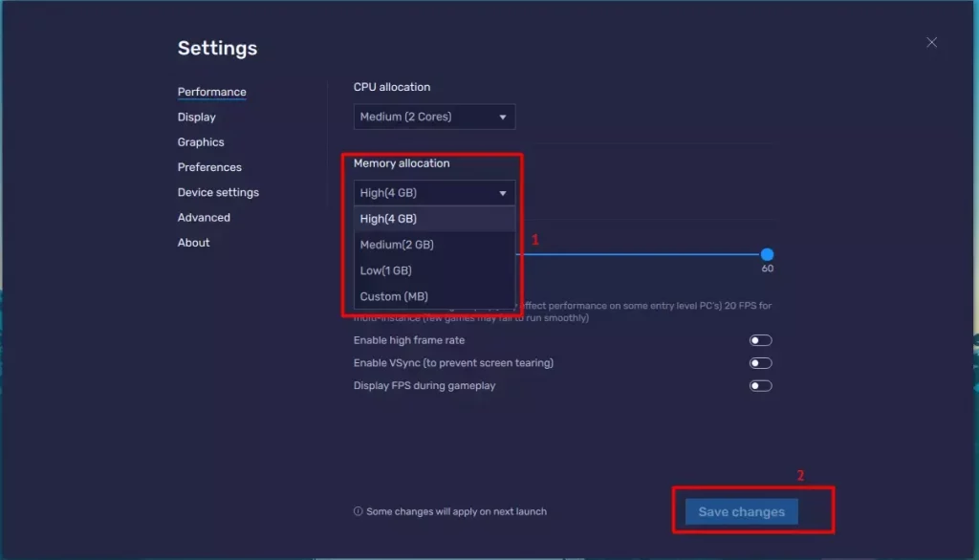Enable high frame rate toggle
979x560 pixels.
click(760, 340)
